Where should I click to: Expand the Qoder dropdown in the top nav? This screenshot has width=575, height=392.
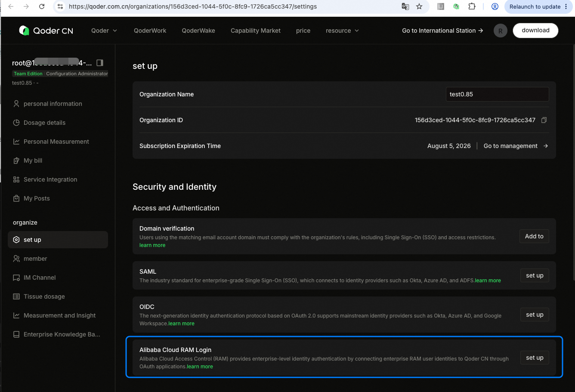pyautogui.click(x=104, y=31)
